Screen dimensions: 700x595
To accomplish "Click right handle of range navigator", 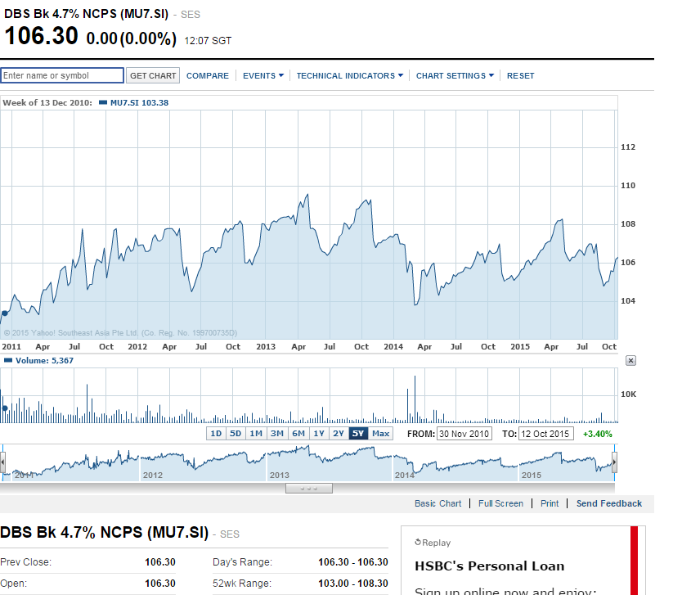I will point(614,463).
